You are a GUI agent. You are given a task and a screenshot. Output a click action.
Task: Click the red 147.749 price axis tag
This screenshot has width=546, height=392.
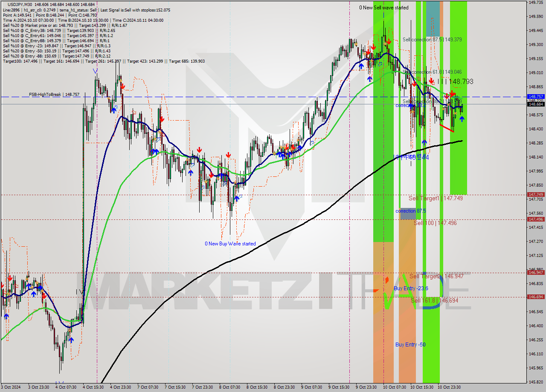pyautogui.click(x=536, y=194)
